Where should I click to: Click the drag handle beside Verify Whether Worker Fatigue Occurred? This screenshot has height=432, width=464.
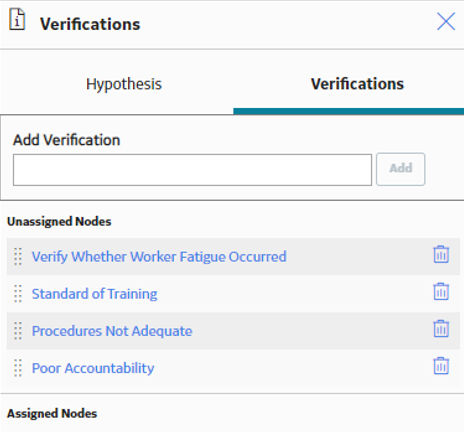tap(18, 257)
